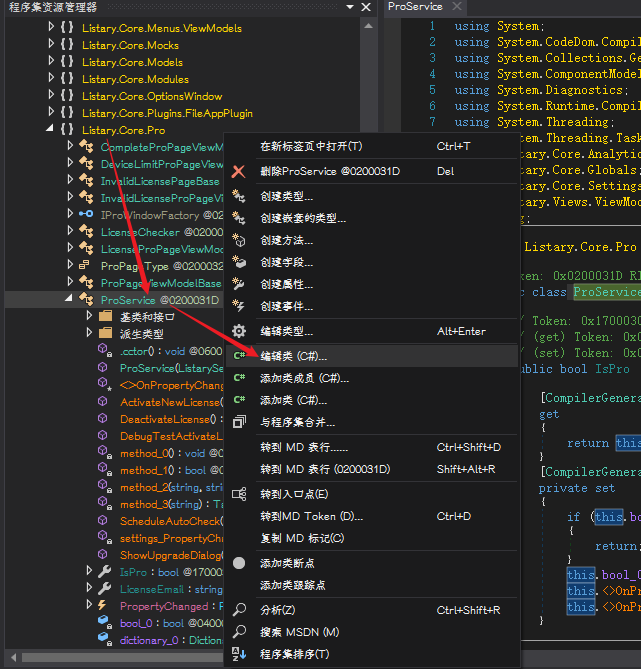Select Listary.Core.OptionsWindow namespace

click(152, 96)
